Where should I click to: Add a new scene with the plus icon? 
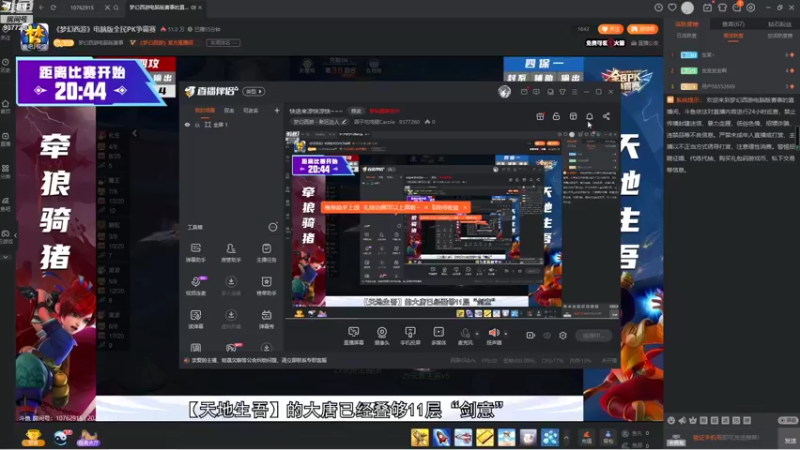(277, 110)
